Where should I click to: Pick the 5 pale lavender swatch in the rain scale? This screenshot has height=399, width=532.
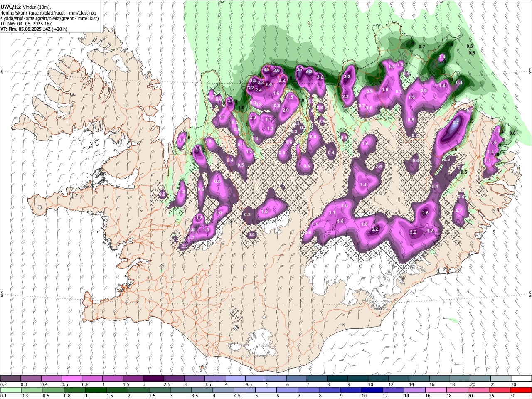(266, 390)
